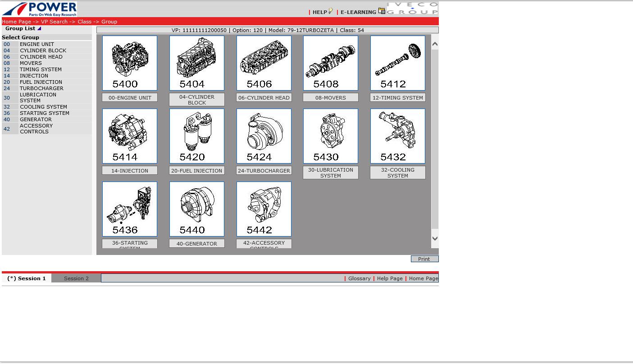Switch to the Session 2 tab
This screenshot has height=364, width=633.
76,278
